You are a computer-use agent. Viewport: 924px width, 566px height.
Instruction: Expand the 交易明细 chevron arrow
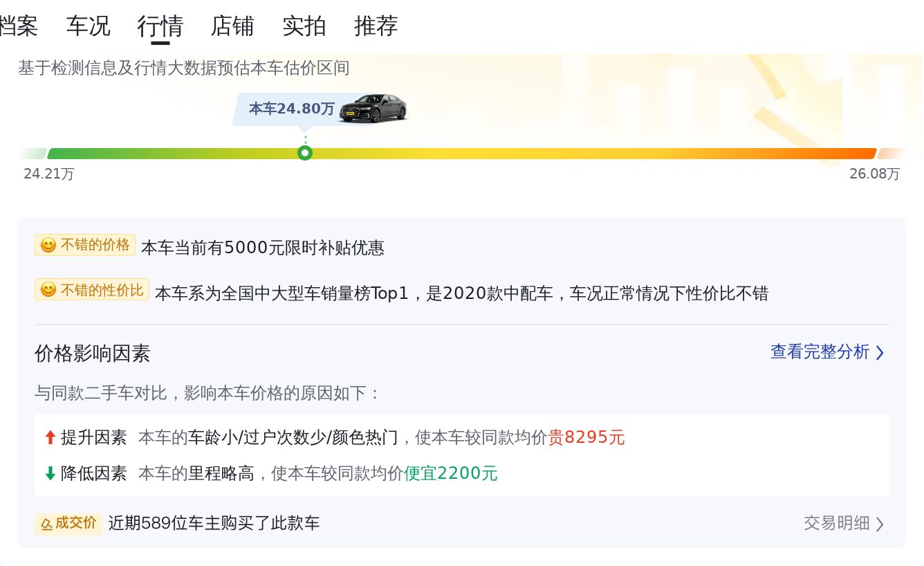pyautogui.click(x=880, y=524)
